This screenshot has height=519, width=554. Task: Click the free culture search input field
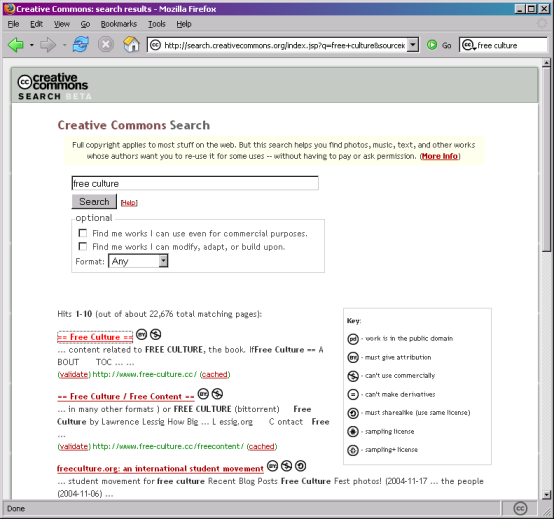[195, 183]
